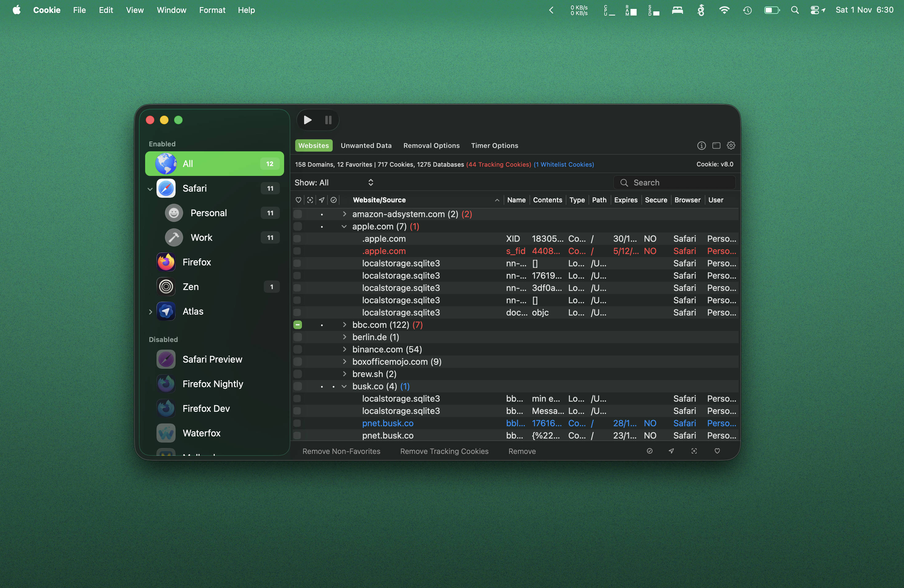
Task: Select the Personal profile icon
Action: (174, 213)
